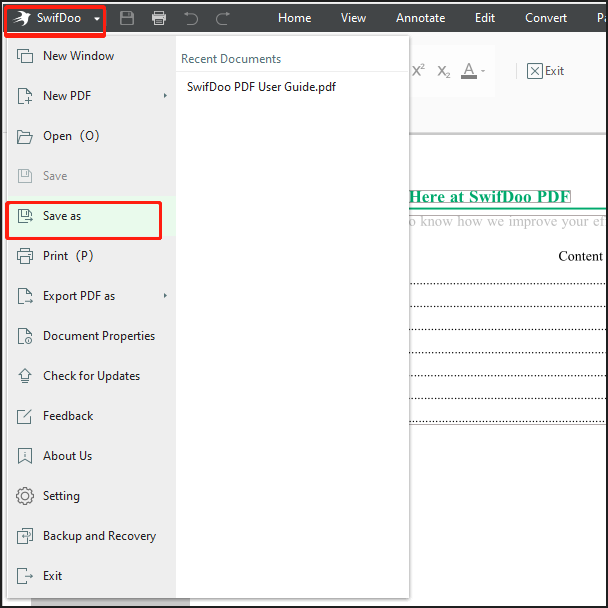Click the superscript X² icon
The image size is (608, 608).
pos(418,71)
